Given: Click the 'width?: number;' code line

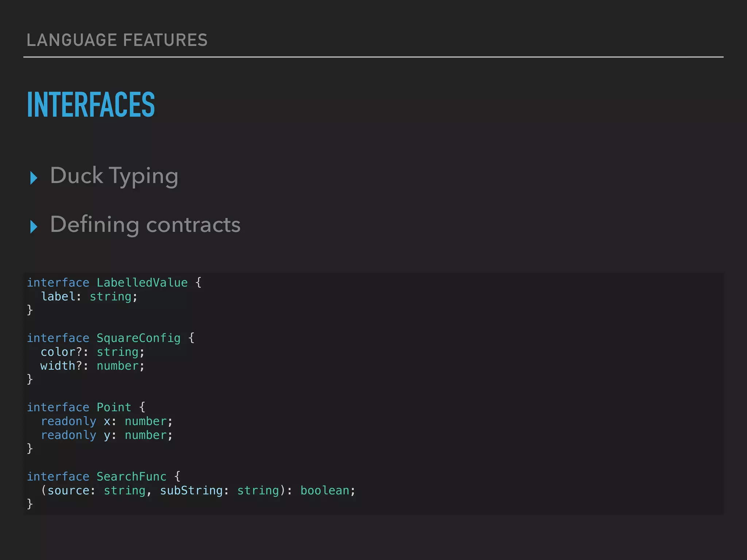Looking at the screenshot, I should click(x=93, y=366).
